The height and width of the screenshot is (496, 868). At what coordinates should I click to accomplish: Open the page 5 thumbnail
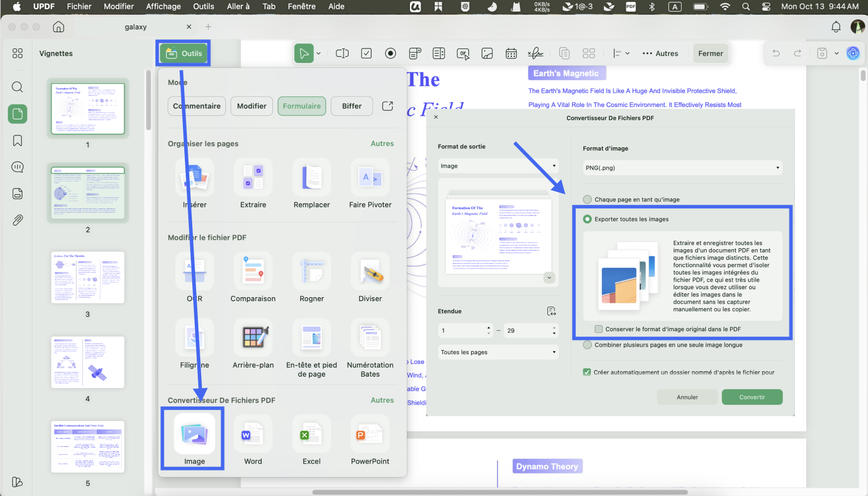click(88, 447)
